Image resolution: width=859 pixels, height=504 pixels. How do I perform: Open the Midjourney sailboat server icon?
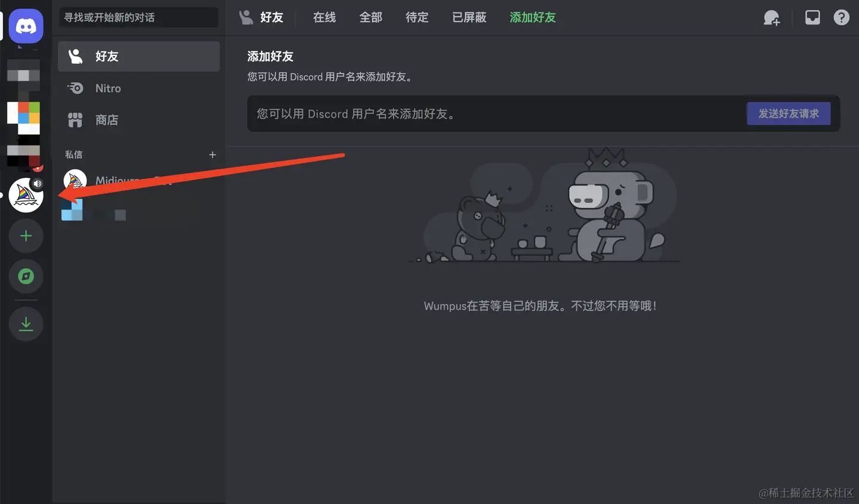tap(26, 194)
